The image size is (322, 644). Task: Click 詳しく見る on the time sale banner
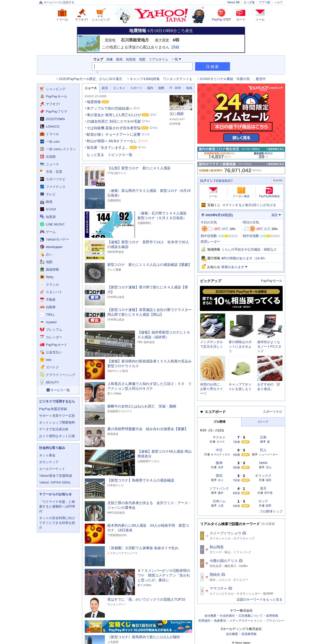tap(241, 138)
